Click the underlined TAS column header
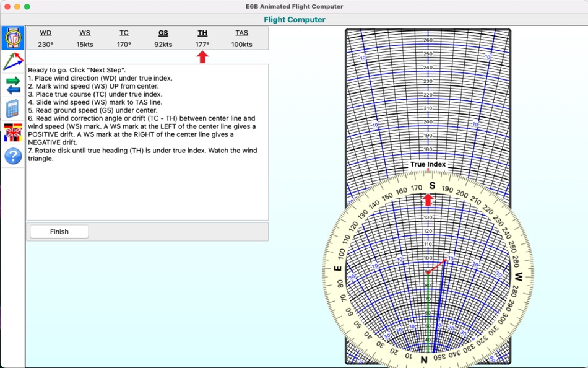This screenshot has height=368, width=588. pyautogui.click(x=241, y=32)
